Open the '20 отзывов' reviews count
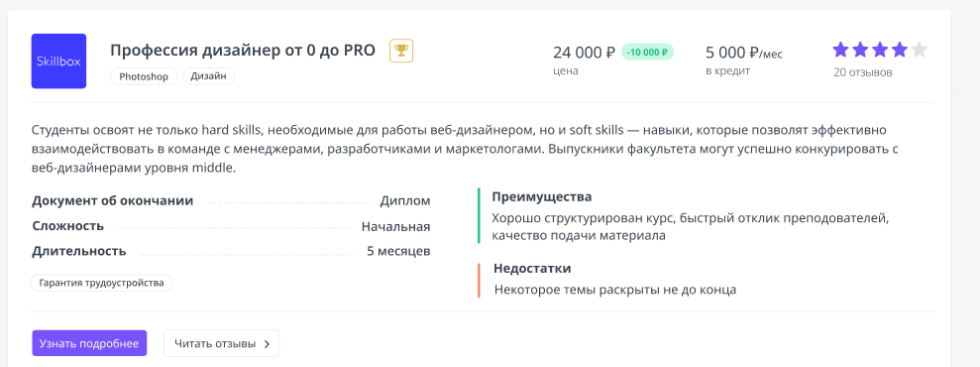 coord(862,72)
